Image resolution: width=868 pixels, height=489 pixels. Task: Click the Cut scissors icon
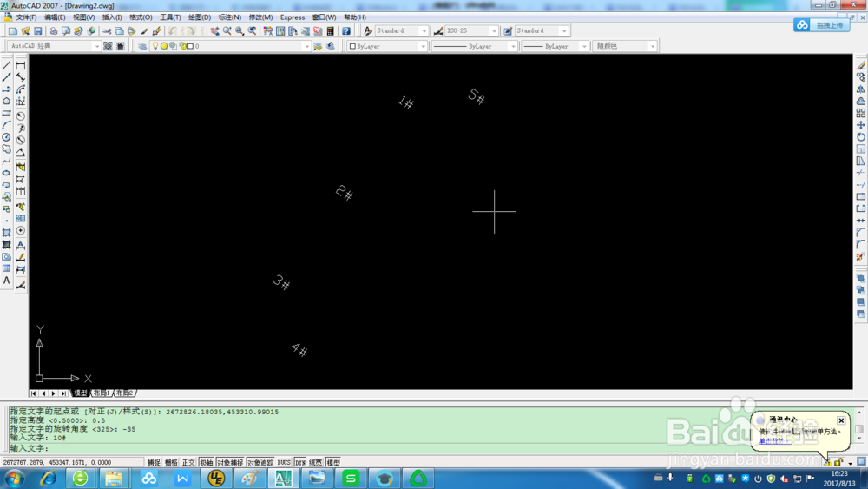coord(107,31)
